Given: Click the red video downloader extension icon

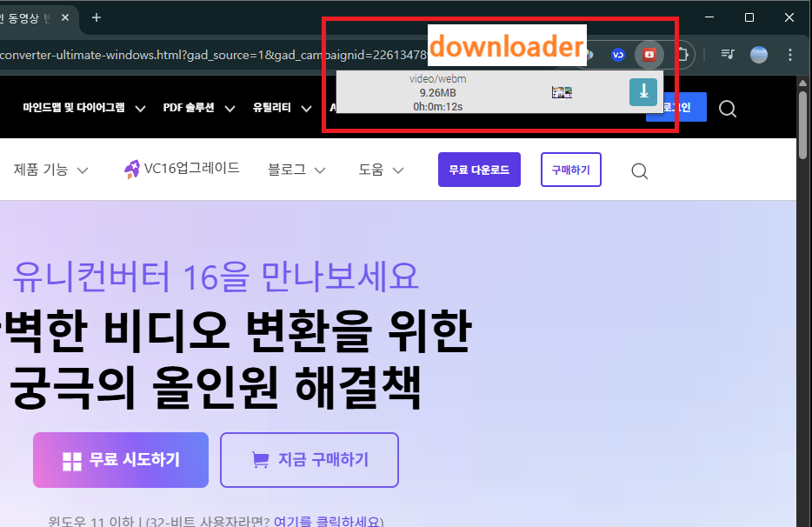Looking at the screenshot, I should point(649,55).
